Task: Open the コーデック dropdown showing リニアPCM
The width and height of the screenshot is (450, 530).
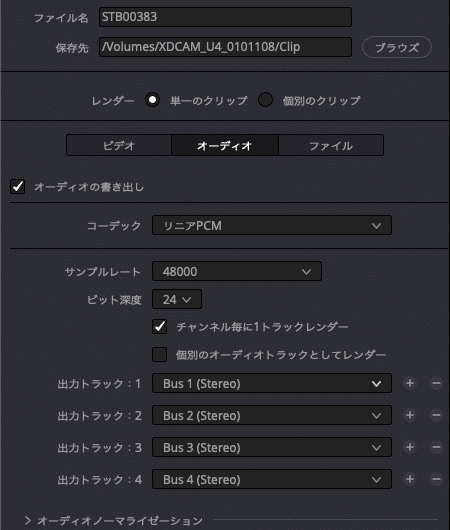Action: pos(272,225)
